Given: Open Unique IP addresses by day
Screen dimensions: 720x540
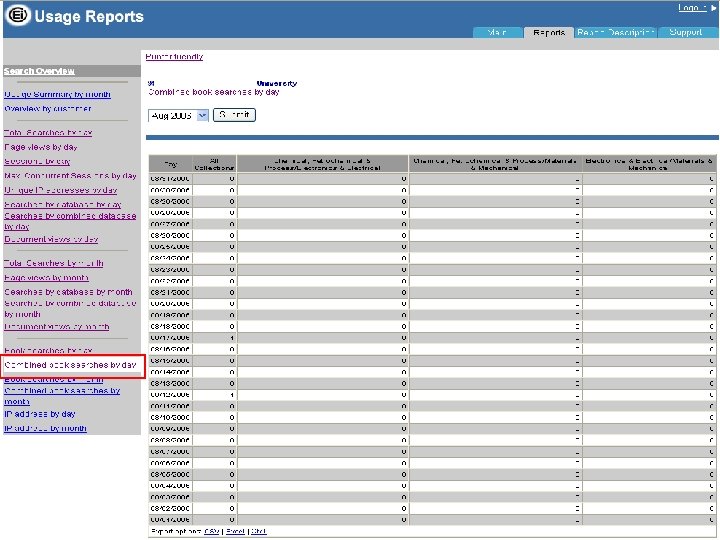Looking at the screenshot, I should [61, 190].
